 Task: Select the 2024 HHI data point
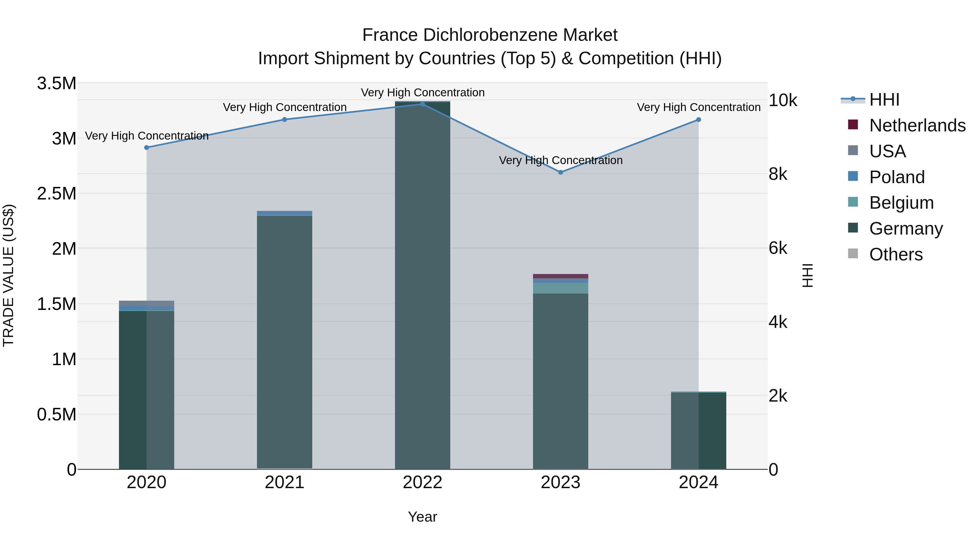click(x=699, y=120)
